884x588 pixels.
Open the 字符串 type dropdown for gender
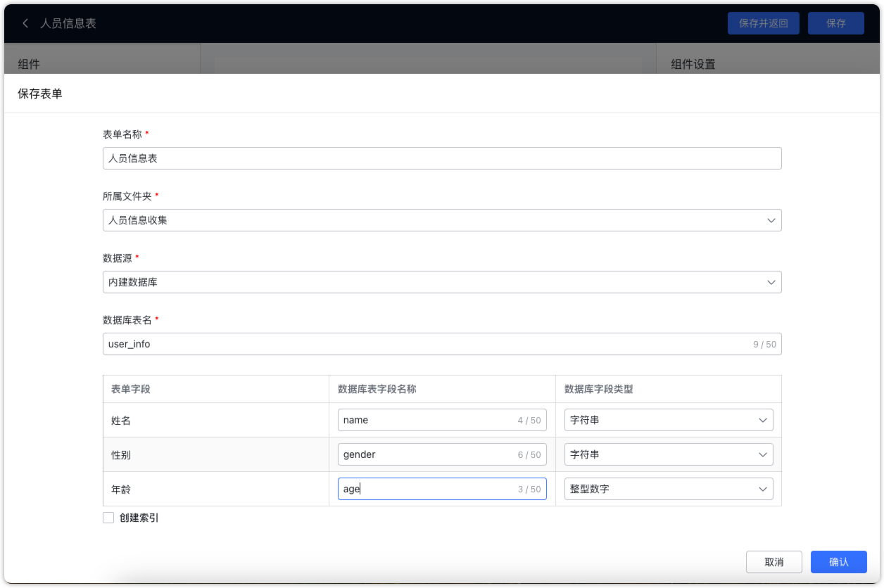click(x=669, y=454)
